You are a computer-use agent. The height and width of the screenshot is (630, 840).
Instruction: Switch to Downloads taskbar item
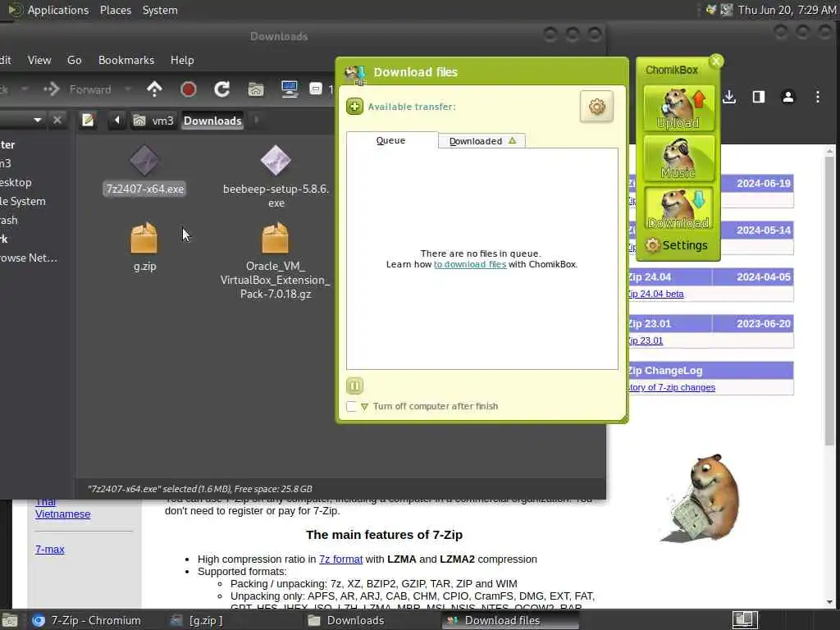point(346,620)
